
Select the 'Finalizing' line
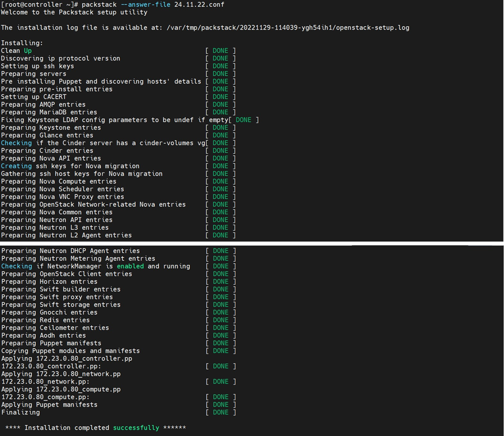20,413
